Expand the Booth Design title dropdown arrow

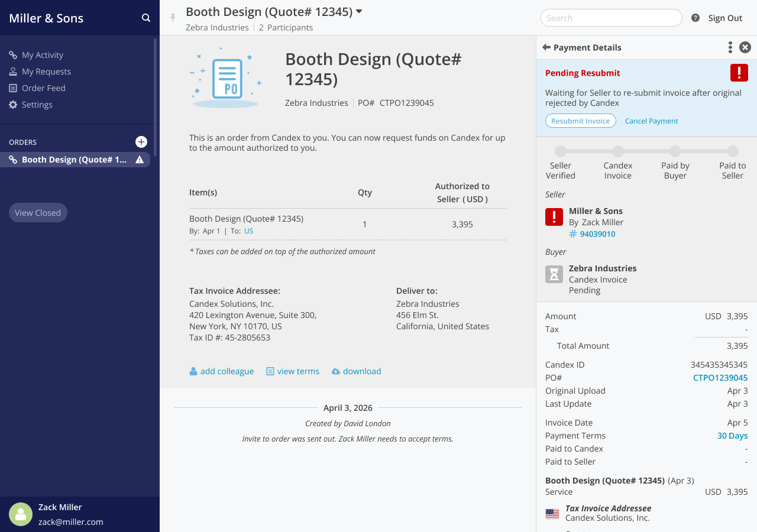tap(359, 11)
